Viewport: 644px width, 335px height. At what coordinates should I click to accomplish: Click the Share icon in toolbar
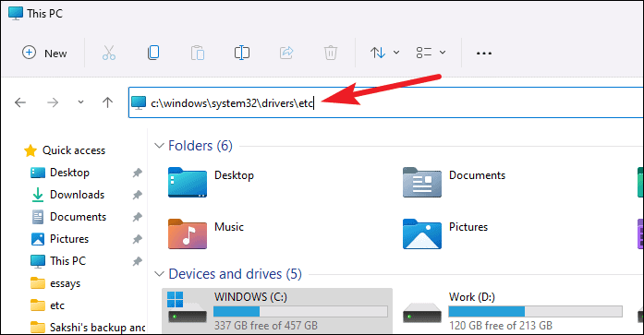tap(286, 53)
